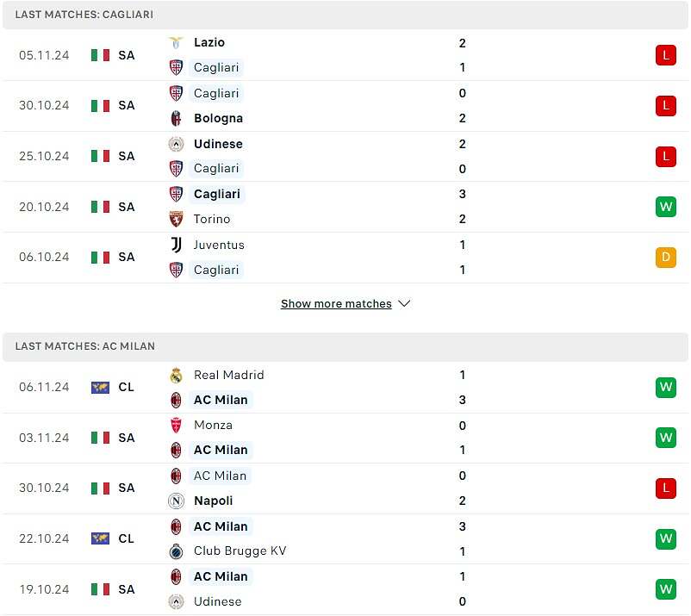
Task: Open the Lazio team name link
Action: pos(209,43)
